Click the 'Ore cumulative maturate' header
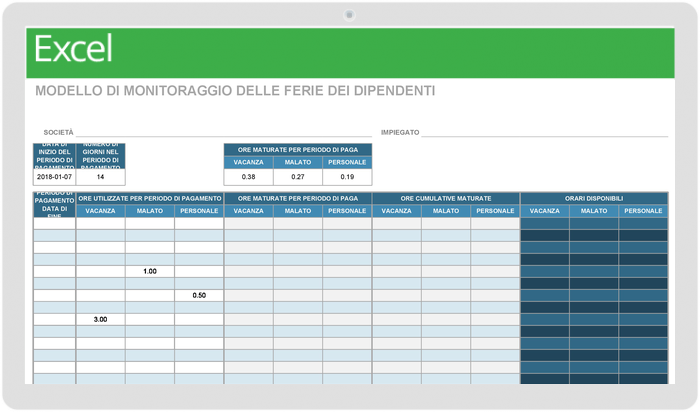Viewport: 700px width, 412px height. (445, 199)
